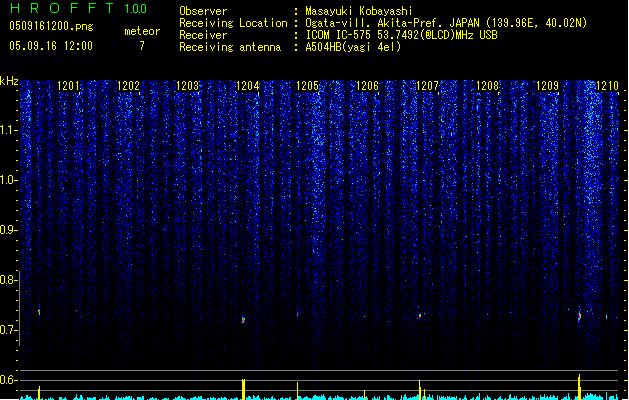This screenshot has height=400, width=629.
Task: Click the 0.9 kHz axis label
Action: tap(8, 230)
